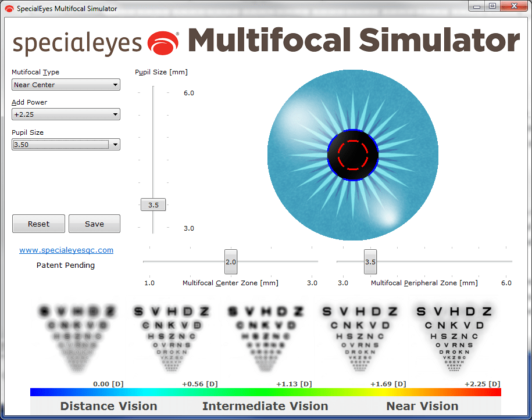532x420 pixels.
Task: Click the Near Vision label
Action: 422,407
